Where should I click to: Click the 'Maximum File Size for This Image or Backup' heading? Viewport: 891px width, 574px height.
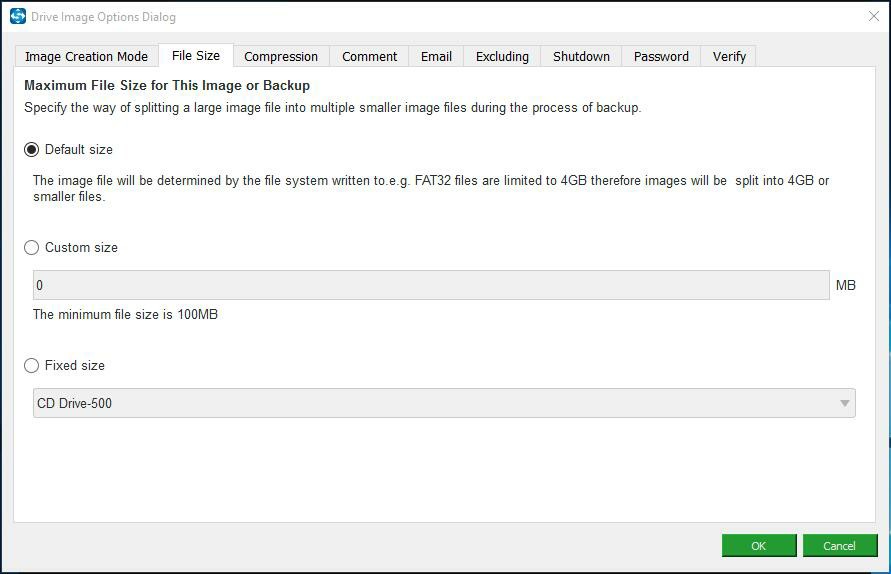tap(167, 85)
